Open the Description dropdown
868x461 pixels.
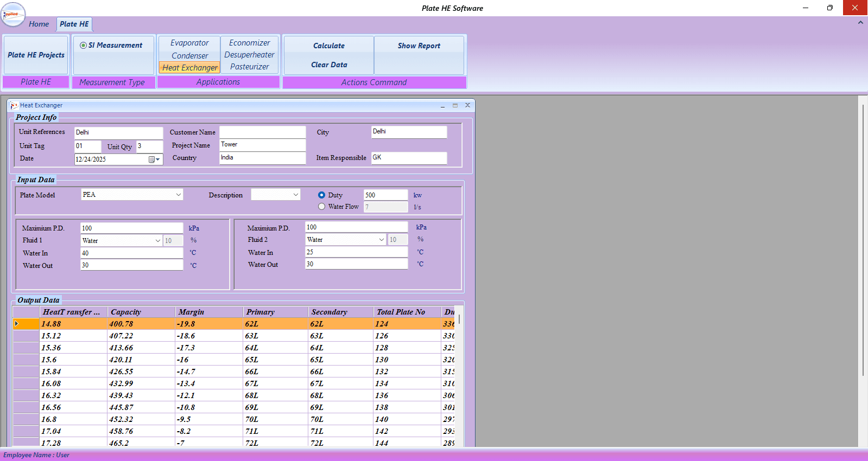tap(296, 195)
